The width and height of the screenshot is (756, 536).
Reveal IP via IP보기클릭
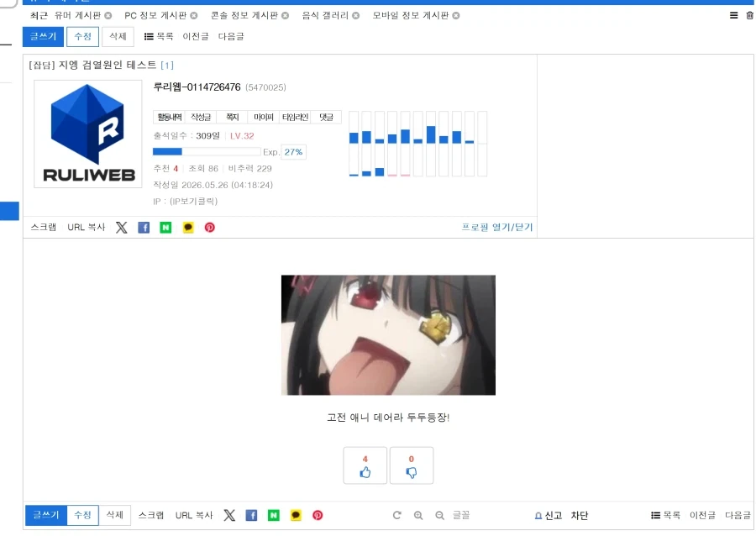(194, 202)
